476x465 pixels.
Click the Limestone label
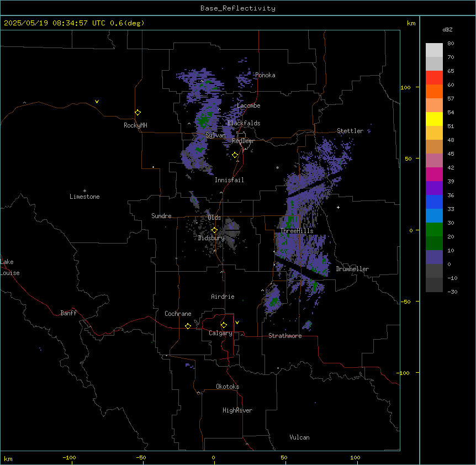coord(84,197)
